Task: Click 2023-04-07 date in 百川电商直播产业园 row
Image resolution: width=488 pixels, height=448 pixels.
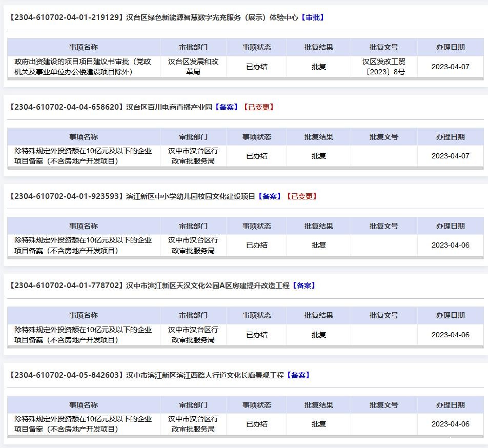Action: pyautogui.click(x=450, y=156)
